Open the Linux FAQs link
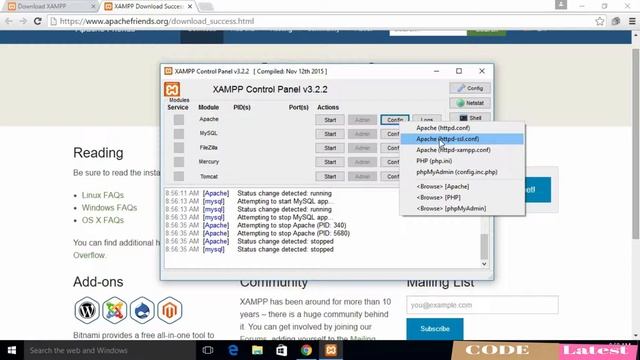The width and height of the screenshot is (640, 360). click(x=102, y=195)
